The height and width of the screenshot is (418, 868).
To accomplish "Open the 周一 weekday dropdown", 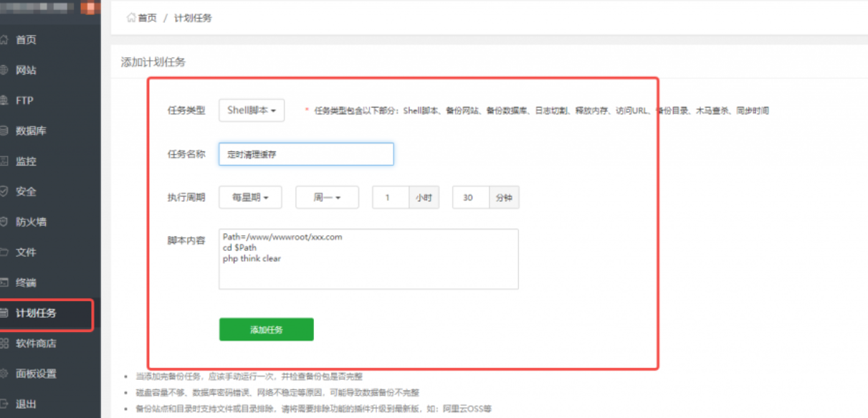I will pos(326,197).
